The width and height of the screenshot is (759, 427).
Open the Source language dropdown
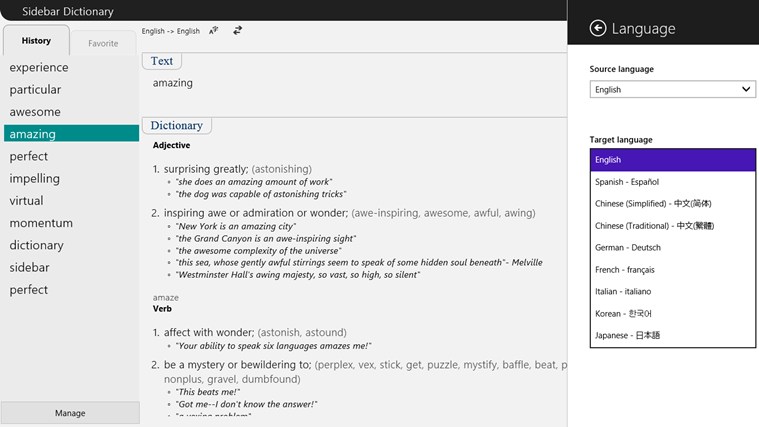coord(672,89)
